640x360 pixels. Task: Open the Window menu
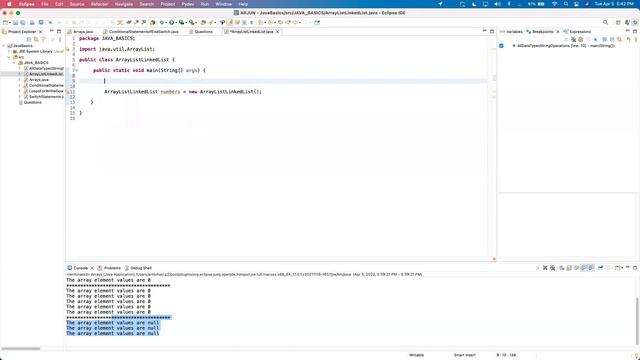tap(223, 4)
